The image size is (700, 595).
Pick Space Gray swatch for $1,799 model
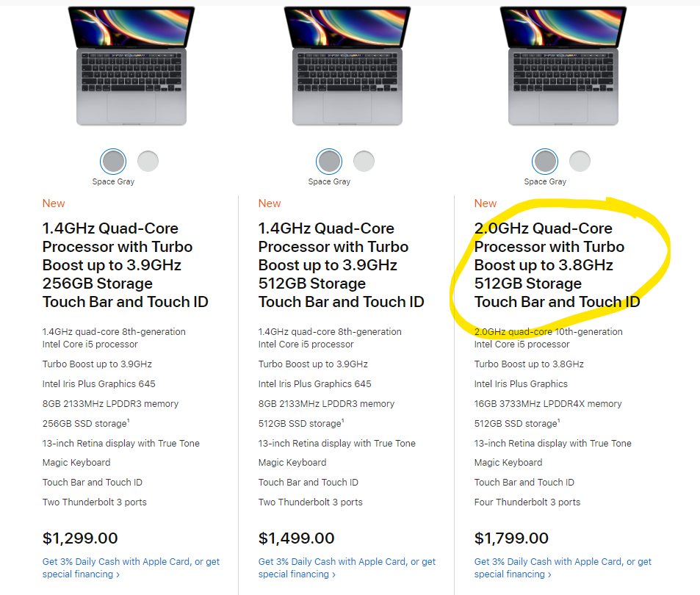tap(546, 161)
